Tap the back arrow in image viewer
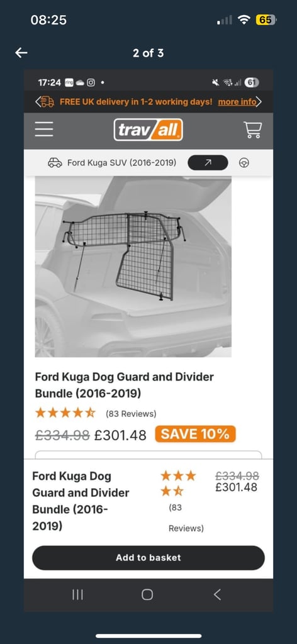This screenshot has height=644, width=297. [21, 53]
